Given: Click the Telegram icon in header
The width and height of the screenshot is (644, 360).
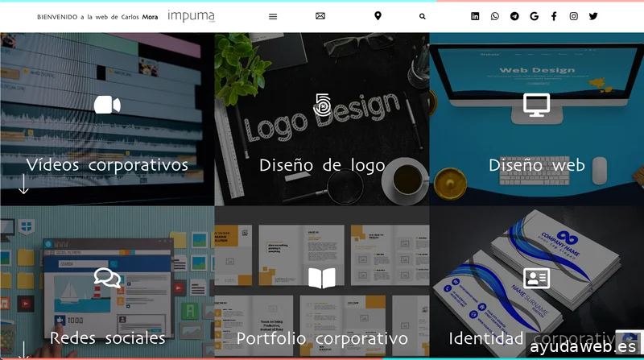Looking at the screenshot, I should click(514, 16).
